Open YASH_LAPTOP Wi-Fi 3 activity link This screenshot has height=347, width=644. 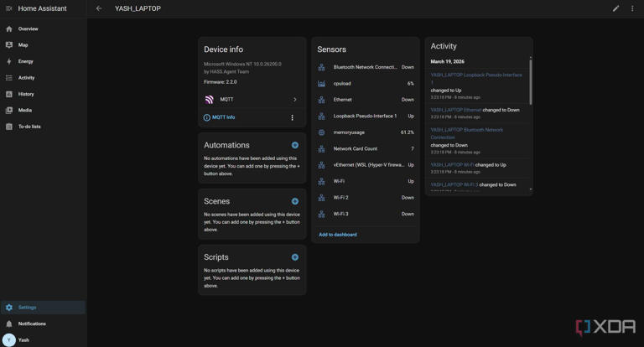pos(454,184)
